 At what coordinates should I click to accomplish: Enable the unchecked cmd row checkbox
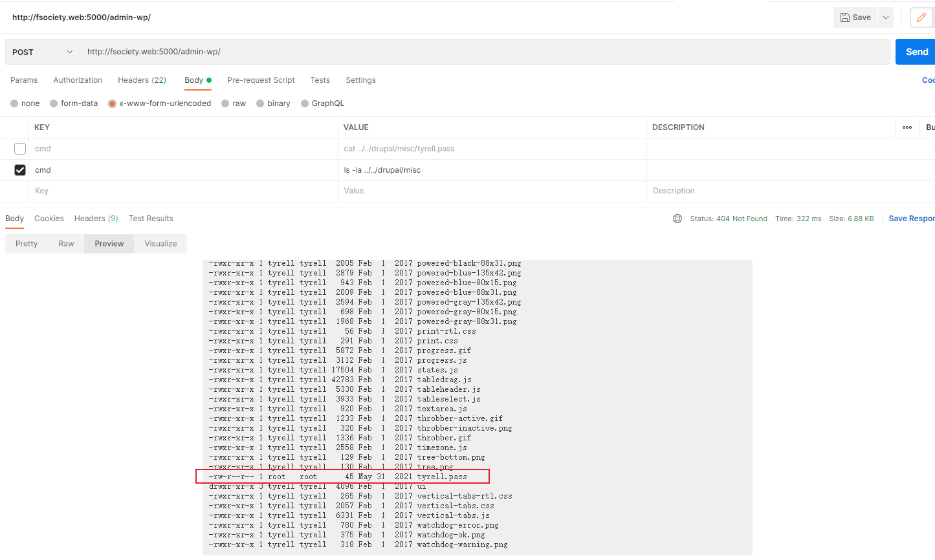pyautogui.click(x=20, y=149)
